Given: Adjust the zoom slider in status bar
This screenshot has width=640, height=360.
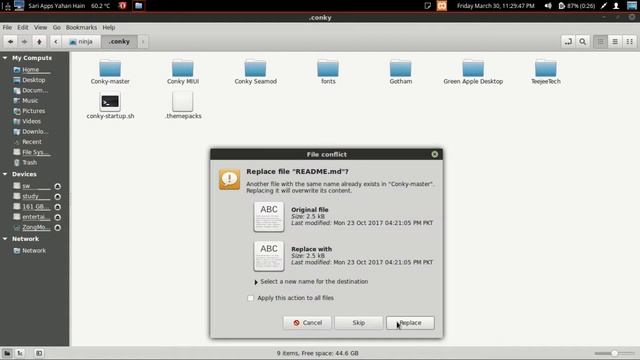Looking at the screenshot, I should point(614,353).
